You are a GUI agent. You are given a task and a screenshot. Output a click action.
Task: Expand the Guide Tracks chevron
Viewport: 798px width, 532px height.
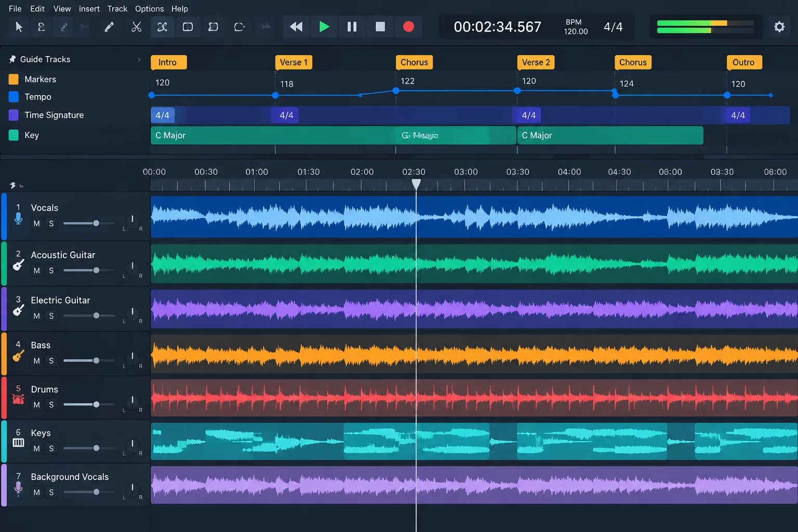pos(139,59)
